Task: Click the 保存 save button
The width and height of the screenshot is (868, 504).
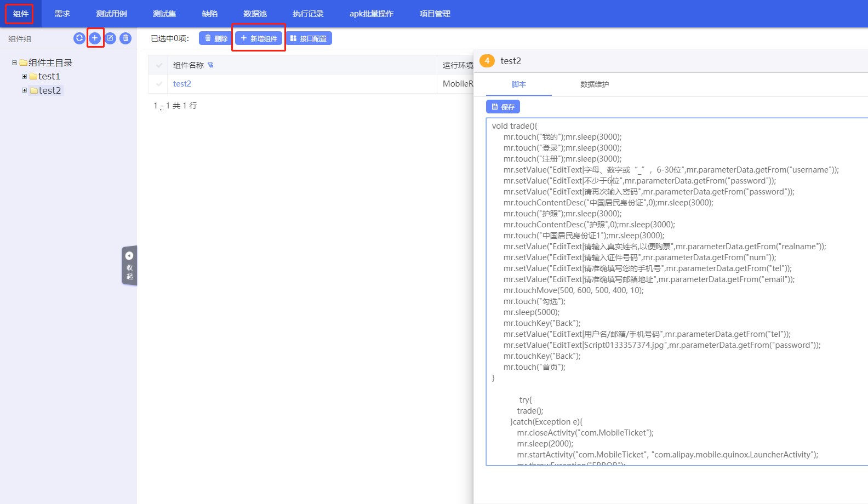Action: [x=502, y=107]
